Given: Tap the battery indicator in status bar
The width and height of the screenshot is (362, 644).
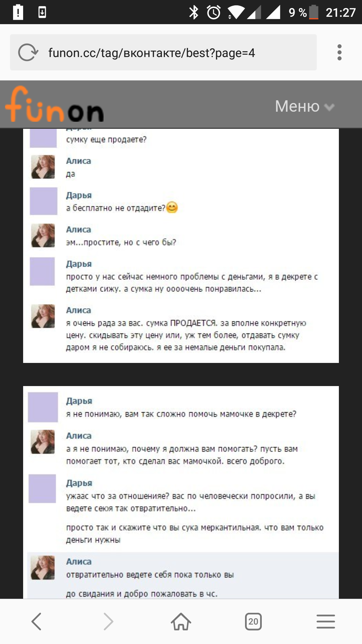Looking at the screenshot, I should [x=314, y=12].
